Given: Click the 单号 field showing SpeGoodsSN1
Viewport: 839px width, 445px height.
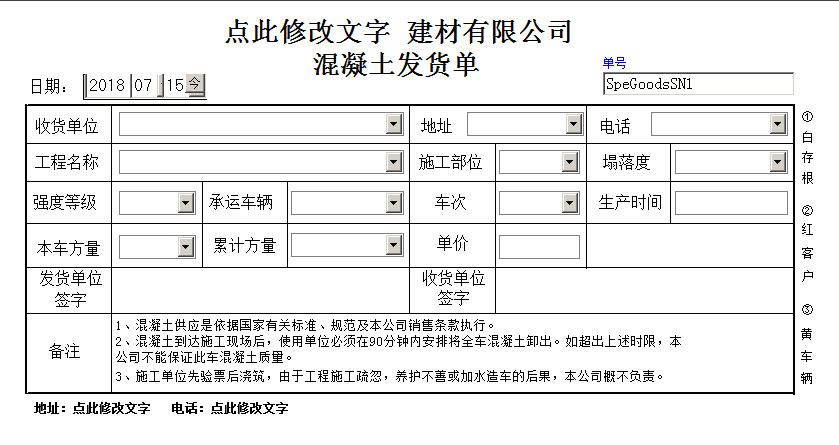Looking at the screenshot, I should click(697, 84).
